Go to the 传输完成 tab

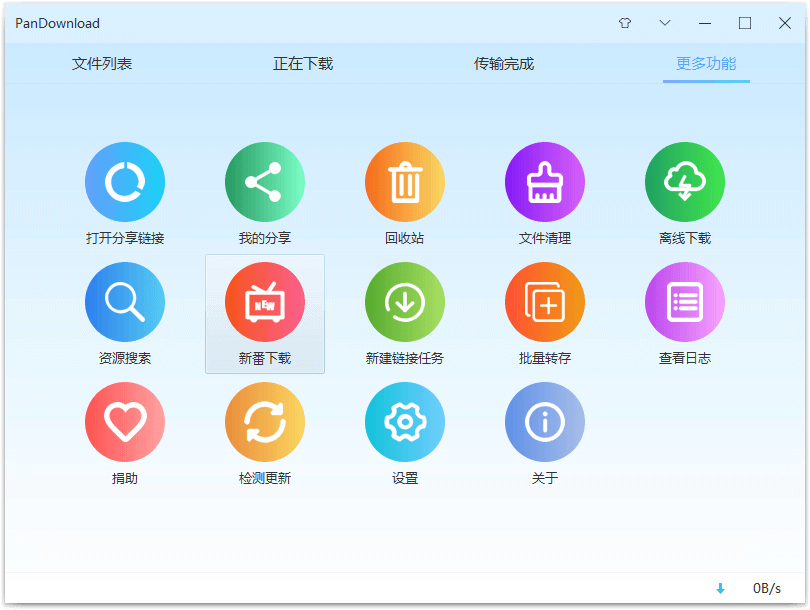(504, 64)
